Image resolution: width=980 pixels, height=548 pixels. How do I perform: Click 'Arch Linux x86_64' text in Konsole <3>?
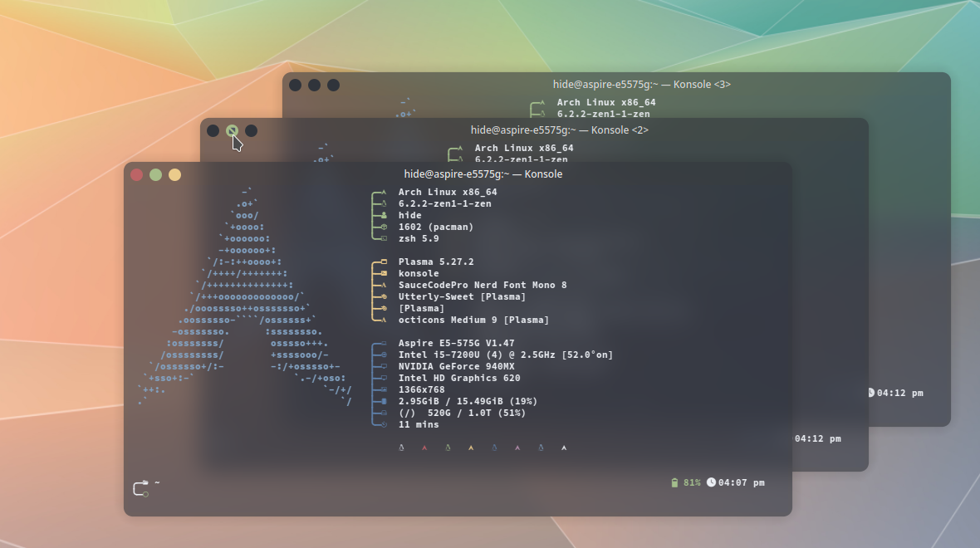coord(606,102)
